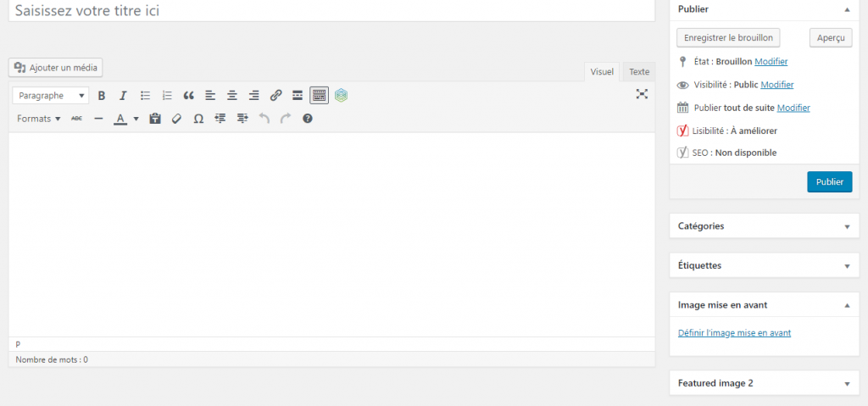Click the SEO : Non disponible text
The height and width of the screenshot is (406, 868).
(x=734, y=153)
